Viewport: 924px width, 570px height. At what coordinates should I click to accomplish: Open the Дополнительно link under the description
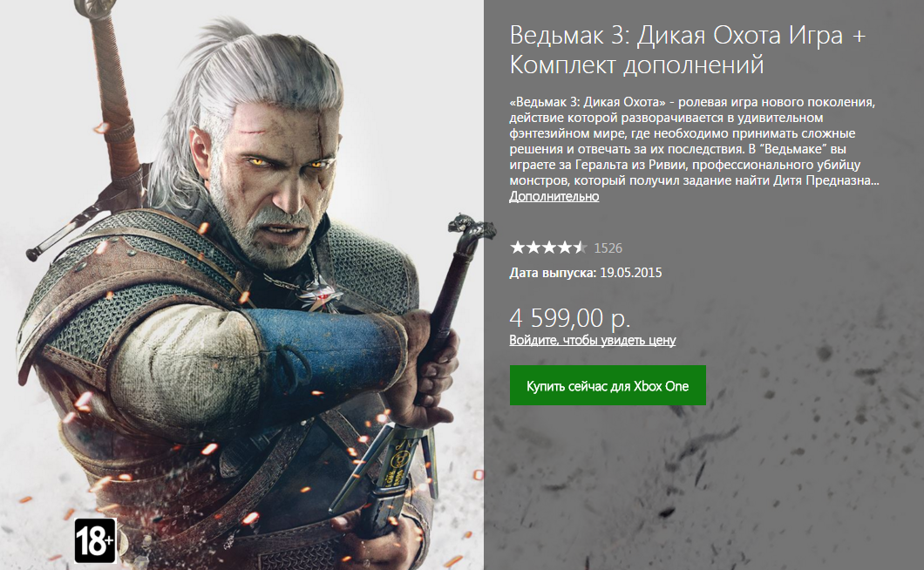554,196
